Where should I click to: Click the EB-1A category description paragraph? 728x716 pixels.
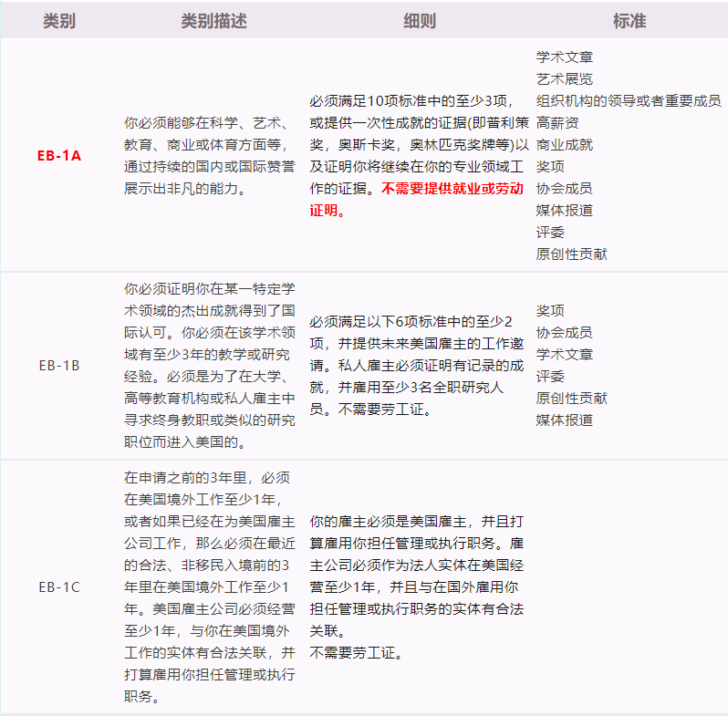click(210, 155)
